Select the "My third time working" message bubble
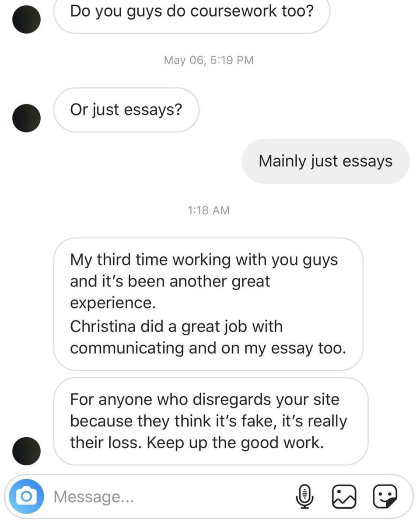The width and height of the screenshot is (420, 527). click(208, 304)
